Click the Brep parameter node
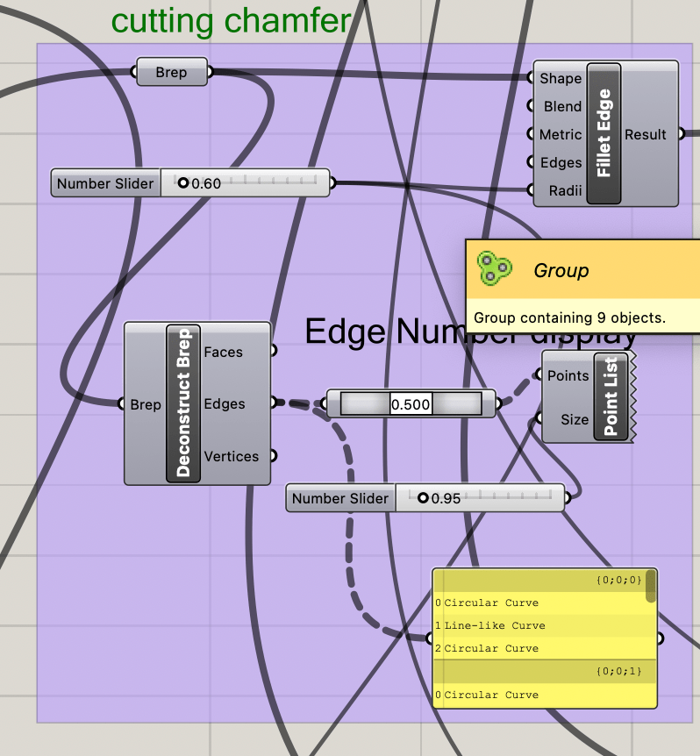Screen dimensions: 700x756 tap(172, 72)
